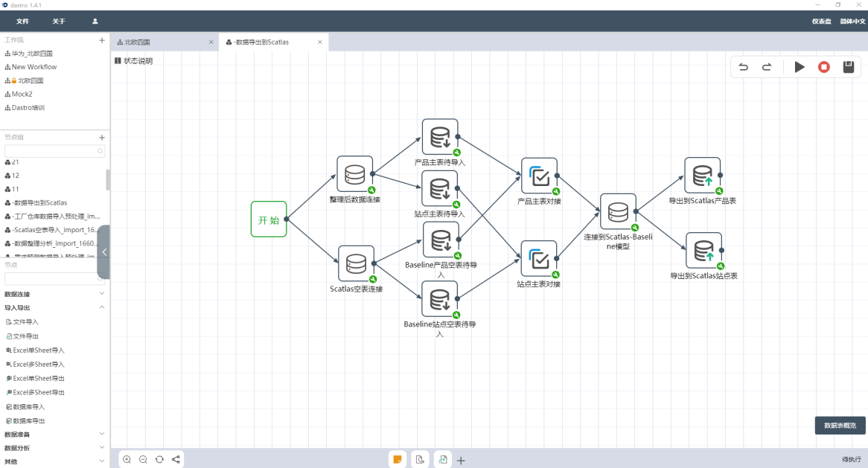Select the 产品主表待导入 node

point(440,137)
